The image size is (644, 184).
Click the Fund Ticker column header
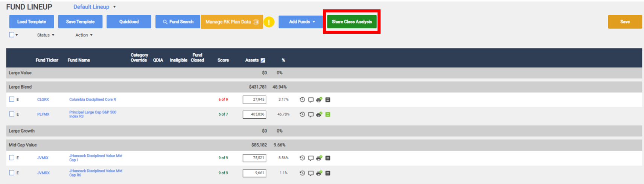pos(47,60)
